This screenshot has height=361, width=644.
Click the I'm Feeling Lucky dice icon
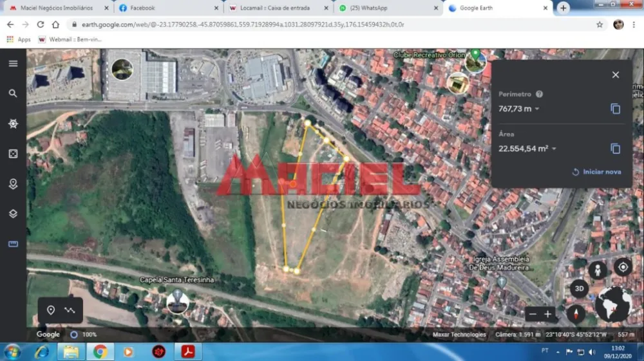(13, 154)
